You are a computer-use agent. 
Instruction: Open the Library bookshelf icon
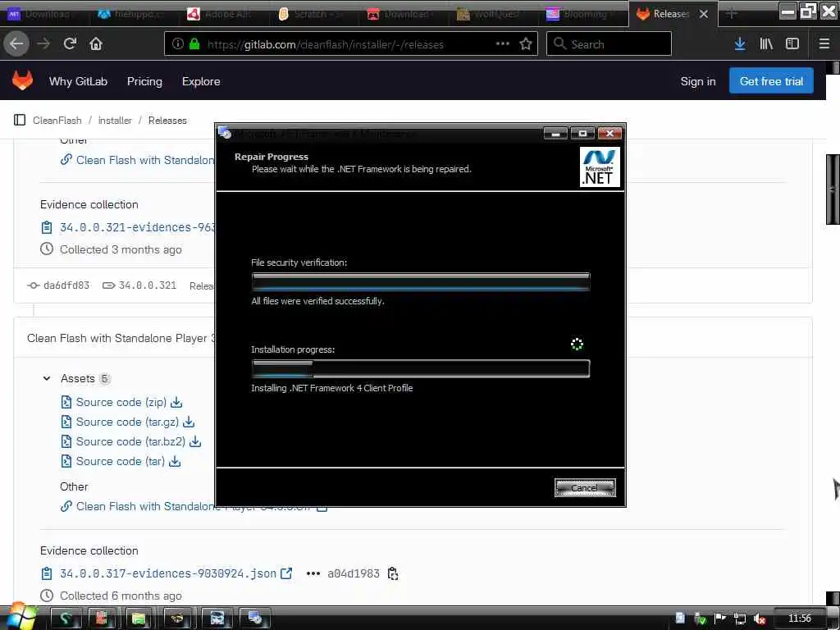[x=766, y=43]
